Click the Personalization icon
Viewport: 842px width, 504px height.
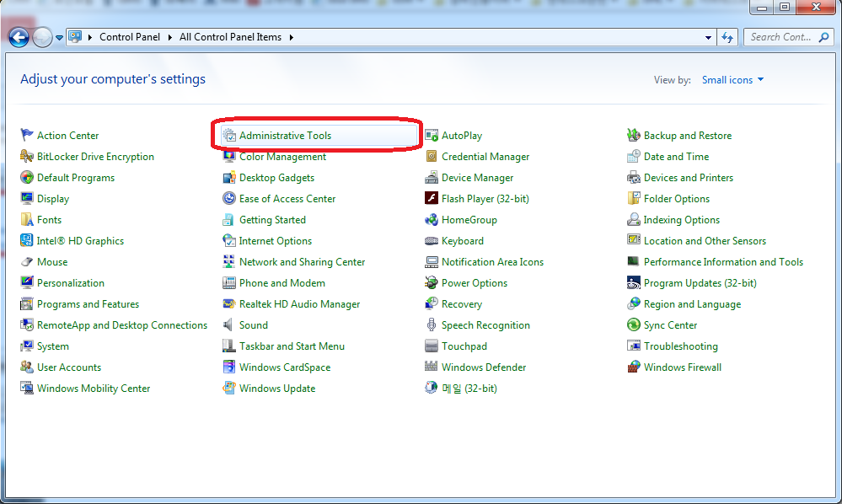27,282
